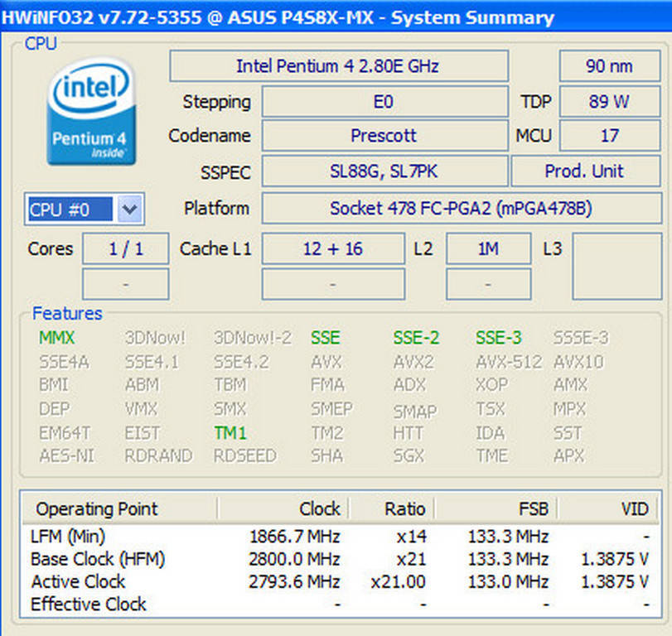672x636 pixels.
Task: Click the Prescott codename field
Action: pyautogui.click(x=384, y=136)
